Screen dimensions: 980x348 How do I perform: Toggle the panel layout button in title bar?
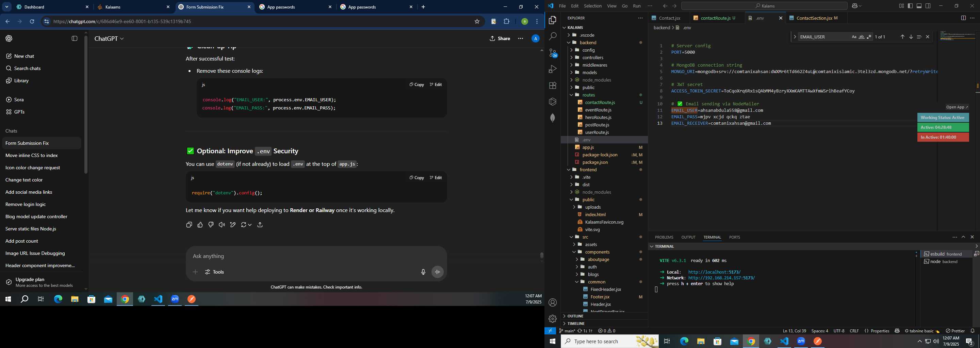click(x=919, y=6)
